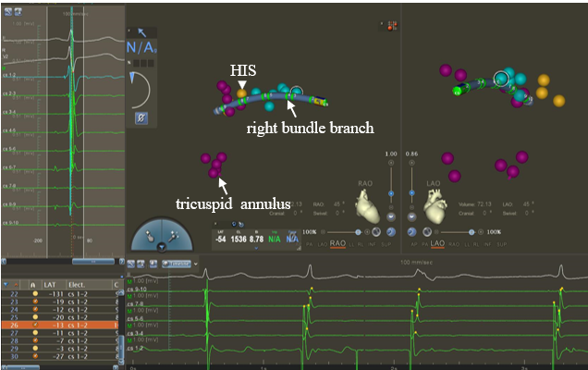Open the points list filter funnel
Image resolution: width=588 pixels, height=370 pixels.
pyautogui.click(x=6, y=285)
